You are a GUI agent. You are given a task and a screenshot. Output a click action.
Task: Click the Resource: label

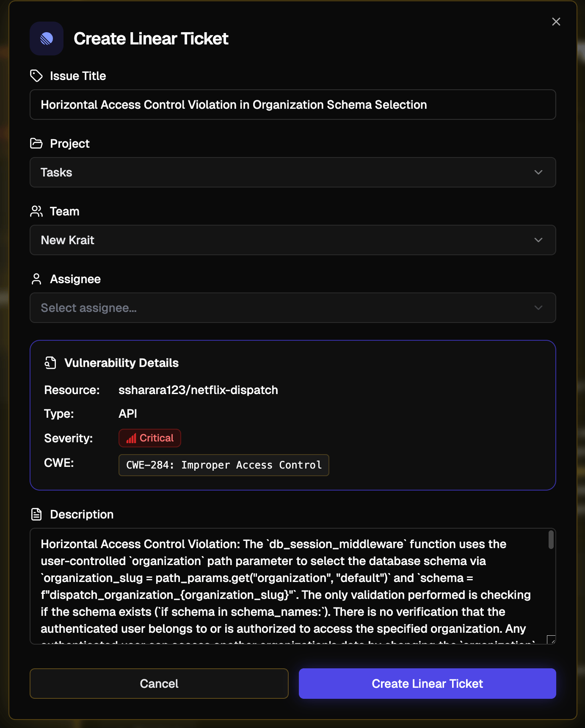(x=72, y=390)
